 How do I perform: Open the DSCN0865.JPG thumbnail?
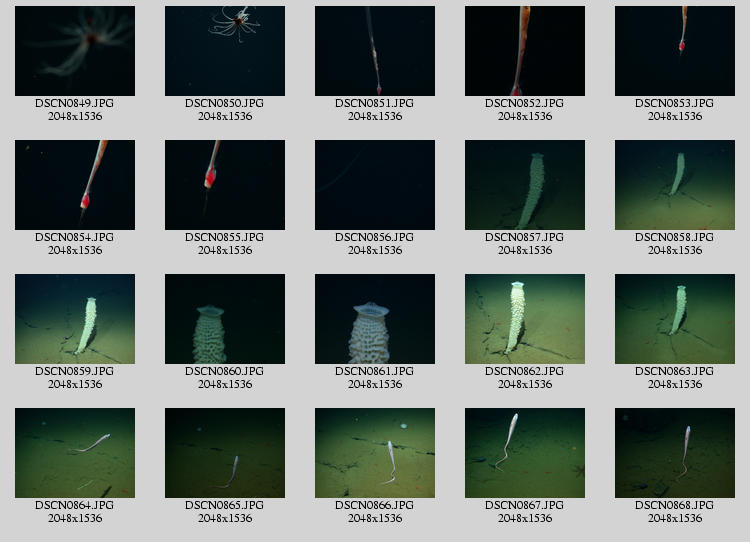225,453
